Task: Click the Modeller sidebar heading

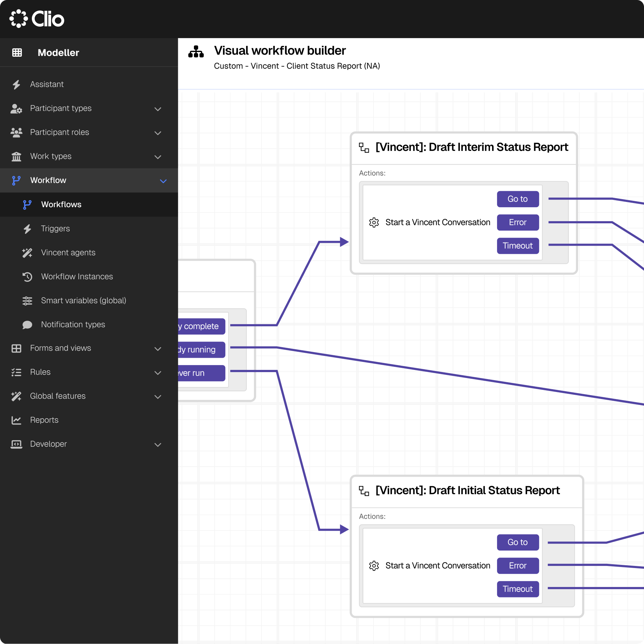Action: coord(58,53)
